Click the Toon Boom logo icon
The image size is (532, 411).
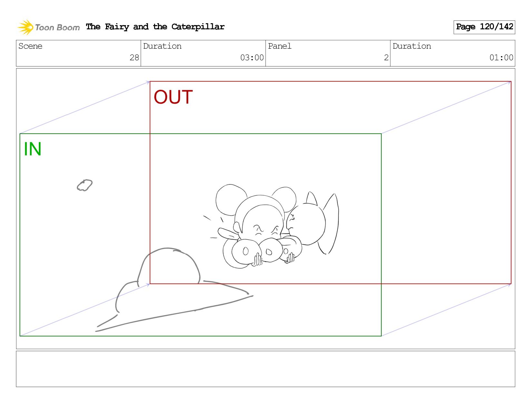pyautogui.click(x=25, y=27)
